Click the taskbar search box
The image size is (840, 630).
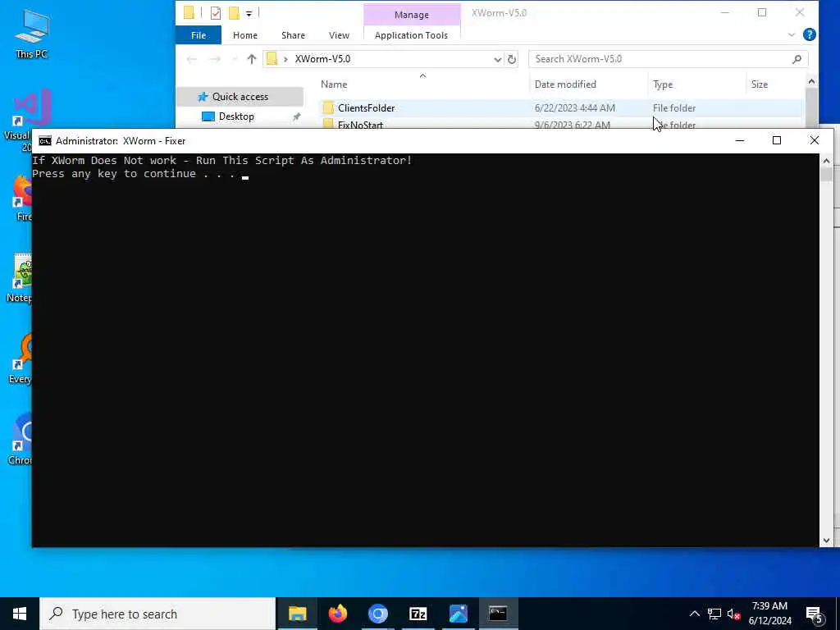click(157, 614)
